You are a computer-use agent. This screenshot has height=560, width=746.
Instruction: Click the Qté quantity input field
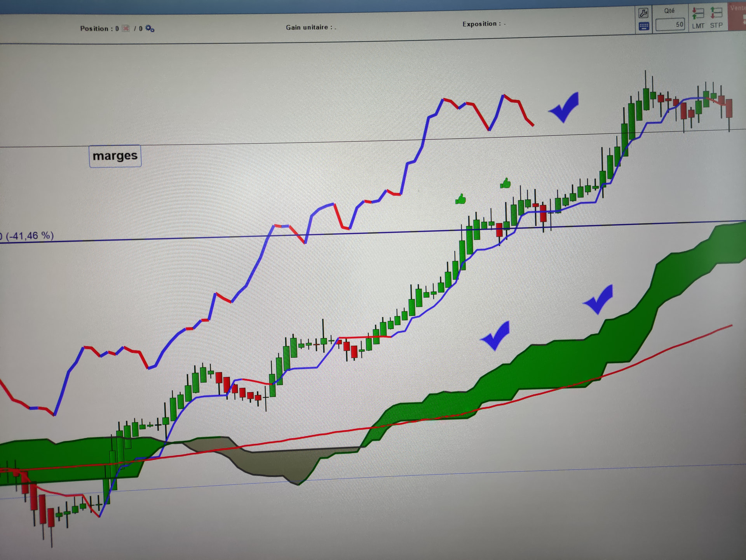pyautogui.click(x=670, y=24)
